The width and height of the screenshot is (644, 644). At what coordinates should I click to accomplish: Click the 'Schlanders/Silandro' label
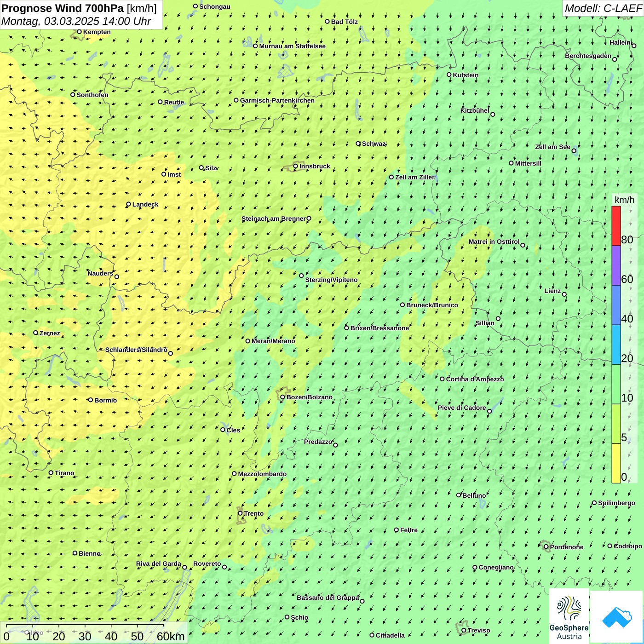coord(136,350)
